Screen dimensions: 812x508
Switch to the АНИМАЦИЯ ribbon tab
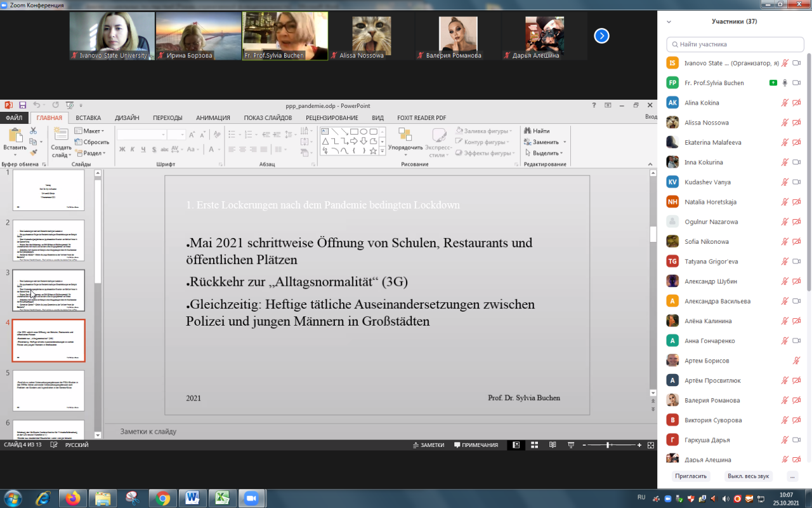(213, 117)
